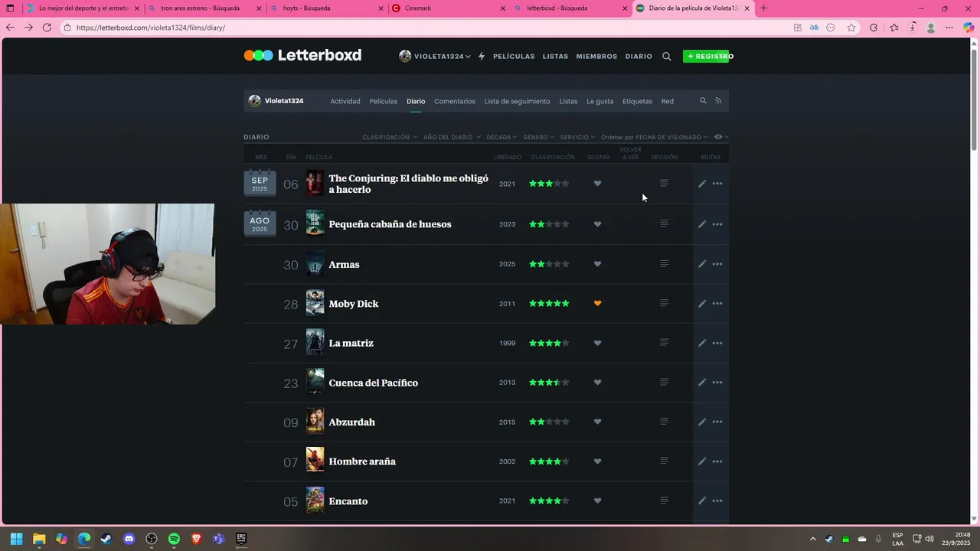Open more options for Armas entry
Image resolution: width=980 pixels, height=551 pixels.
[x=717, y=264]
